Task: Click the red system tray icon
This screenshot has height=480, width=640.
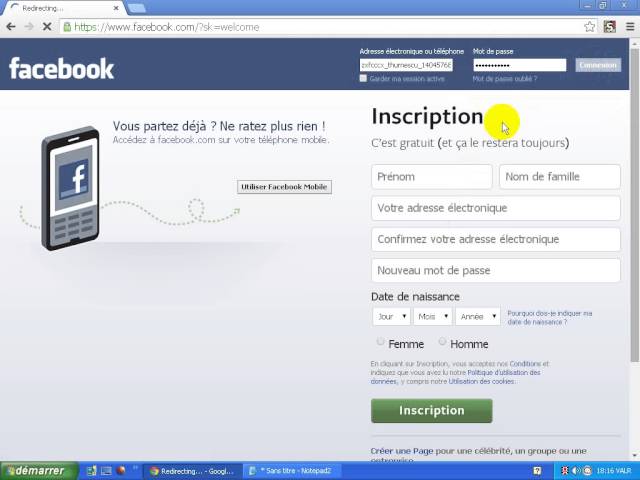Action: pos(565,471)
